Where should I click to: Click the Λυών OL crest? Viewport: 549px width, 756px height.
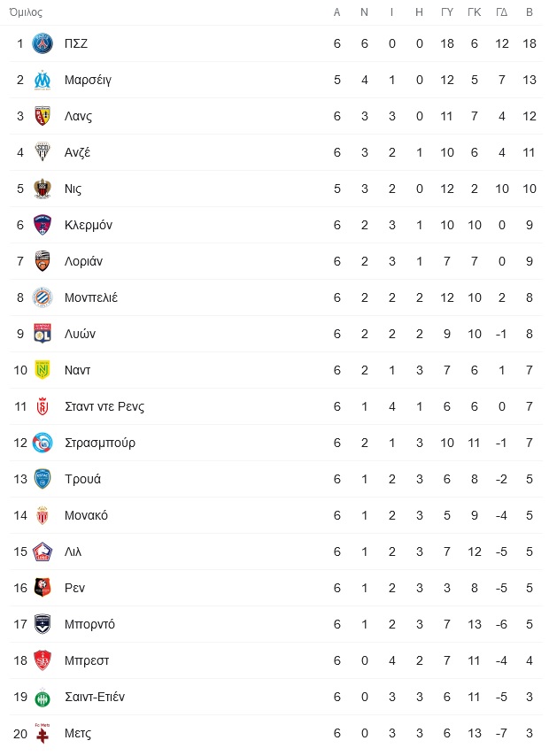tap(43, 334)
